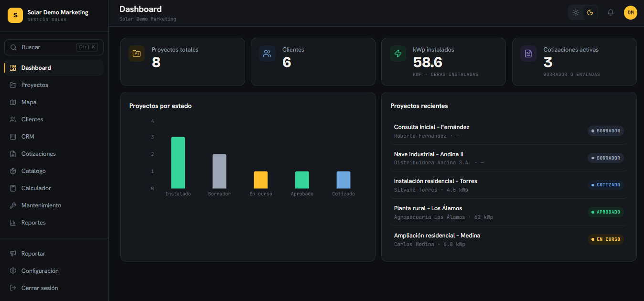Screen dimensions: 644x301
Task: Click the document icon on Cotizaciones activas card
Action: pyautogui.click(x=528, y=54)
